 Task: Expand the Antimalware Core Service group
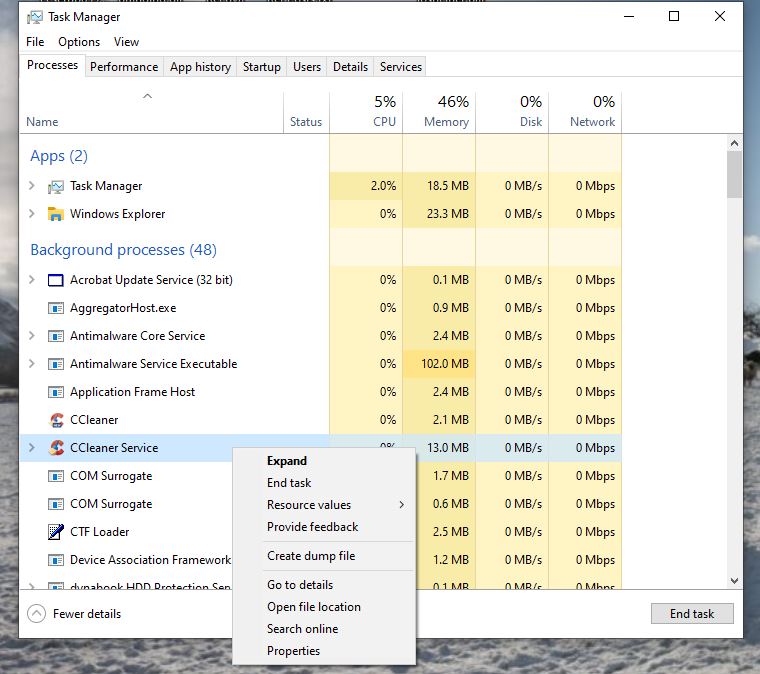click(x=32, y=336)
